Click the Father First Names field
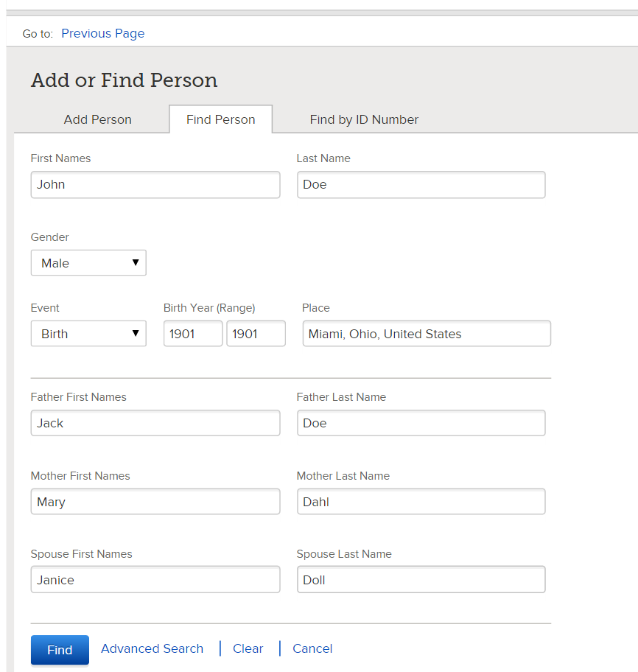Viewport: 638px width, 672px height. tap(155, 423)
